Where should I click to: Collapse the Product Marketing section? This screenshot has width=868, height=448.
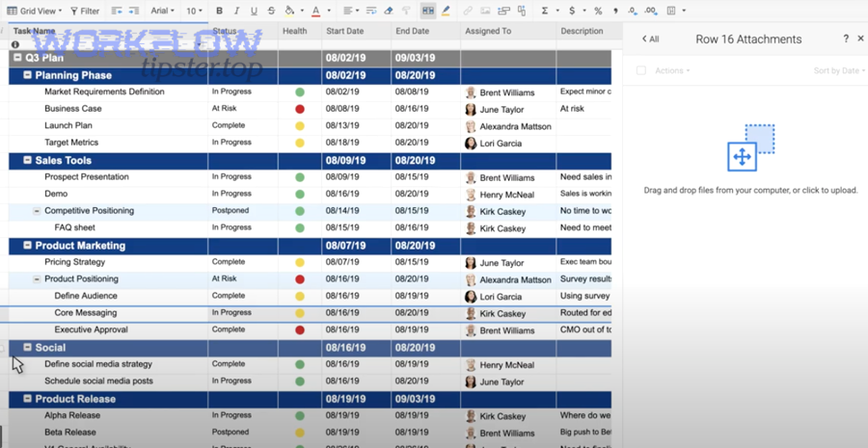click(x=27, y=245)
